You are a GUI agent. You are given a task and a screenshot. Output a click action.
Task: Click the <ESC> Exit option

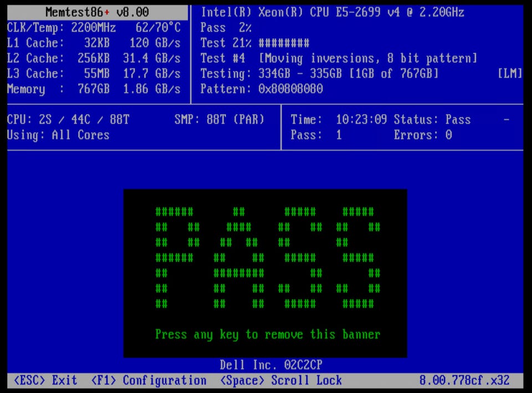(x=45, y=380)
